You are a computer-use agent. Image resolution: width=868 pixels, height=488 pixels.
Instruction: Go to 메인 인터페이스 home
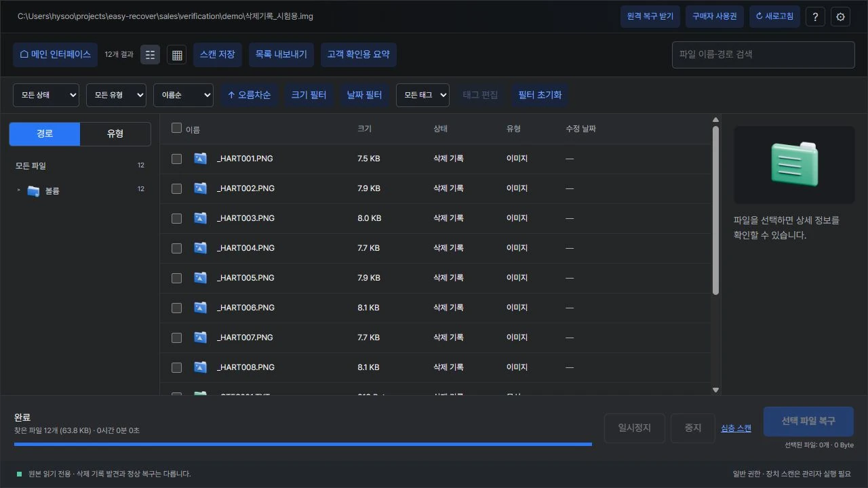55,55
